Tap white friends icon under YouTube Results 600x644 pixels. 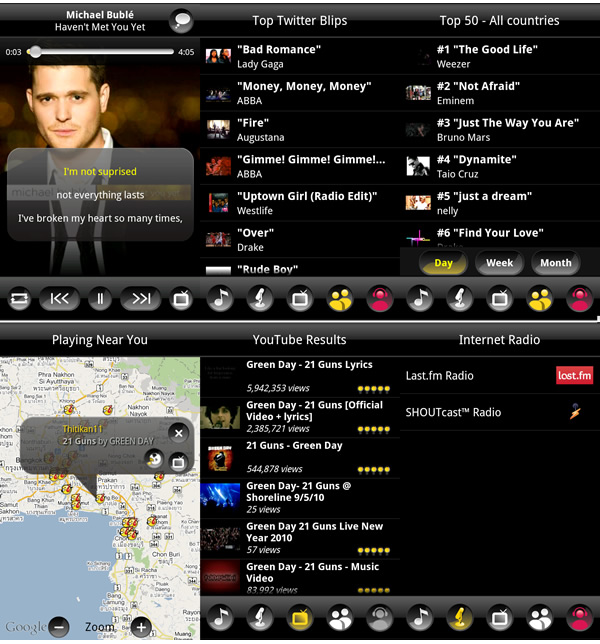pos(340,618)
